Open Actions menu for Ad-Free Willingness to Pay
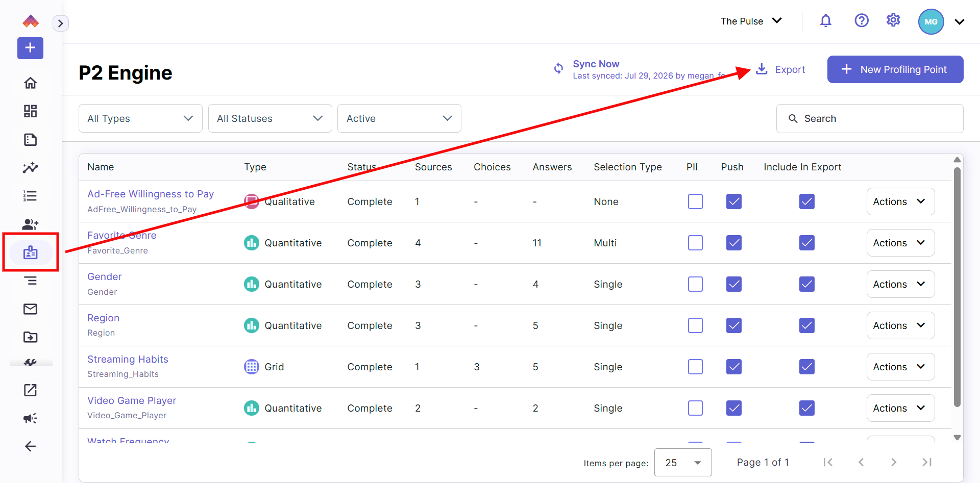Viewport: 980px width, 483px height. tap(900, 201)
